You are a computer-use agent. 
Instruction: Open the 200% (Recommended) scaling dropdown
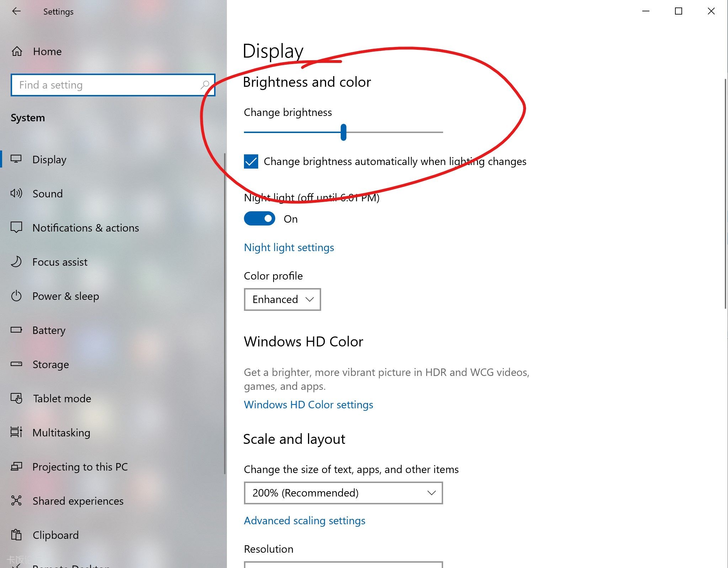pyautogui.click(x=343, y=493)
